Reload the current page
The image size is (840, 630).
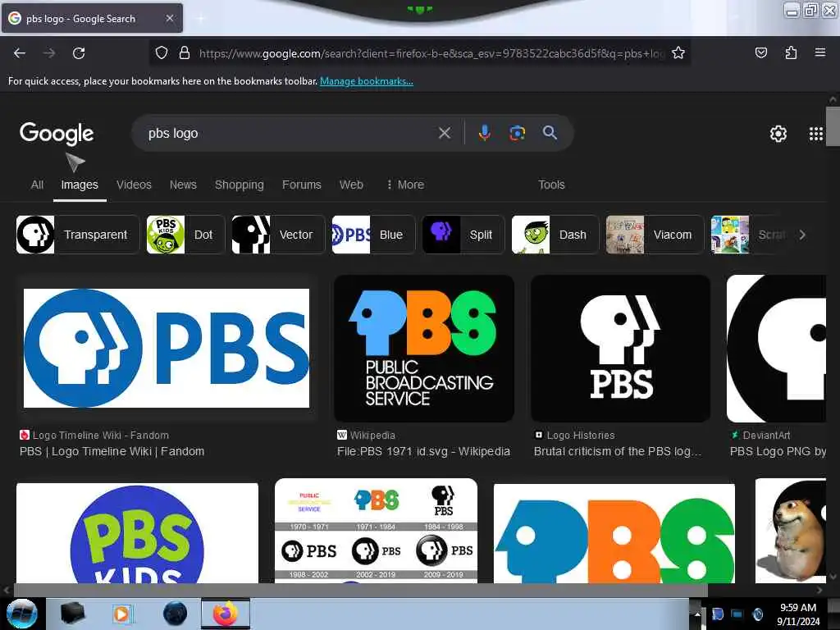79,53
